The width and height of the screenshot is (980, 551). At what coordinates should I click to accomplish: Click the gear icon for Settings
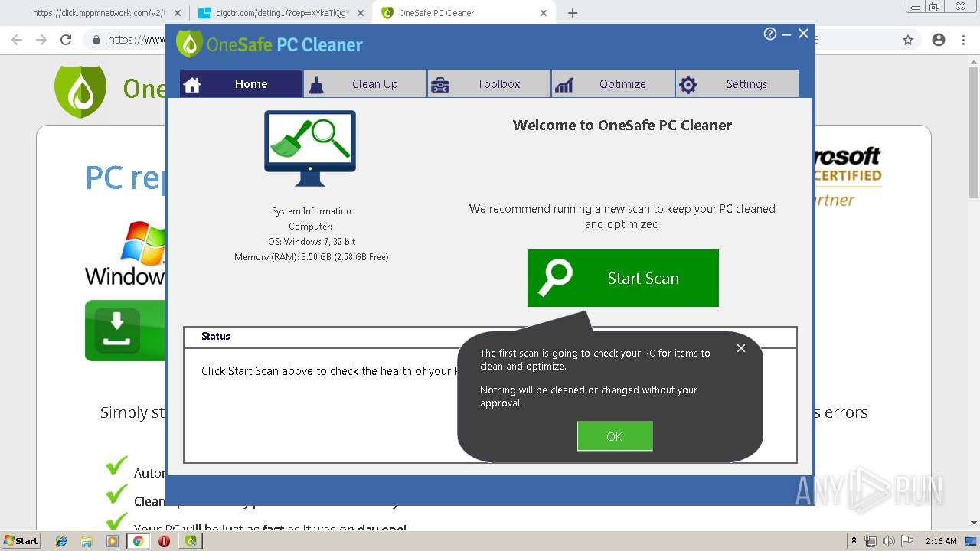tap(688, 85)
